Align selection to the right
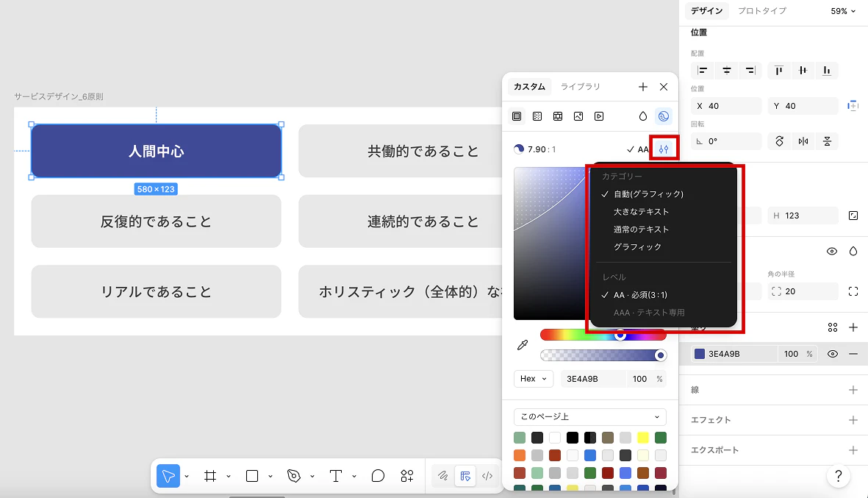Screen dimensions: 868x498 coord(750,71)
